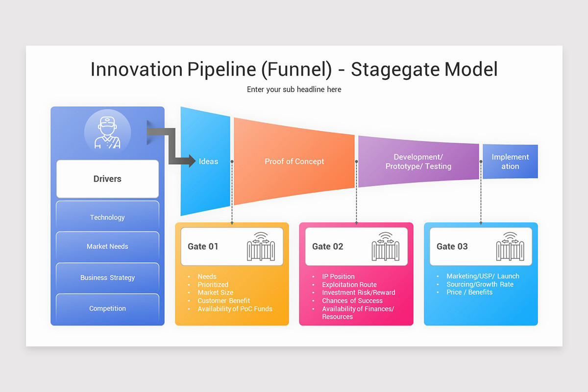Click the Gate 02 label text

[327, 246]
